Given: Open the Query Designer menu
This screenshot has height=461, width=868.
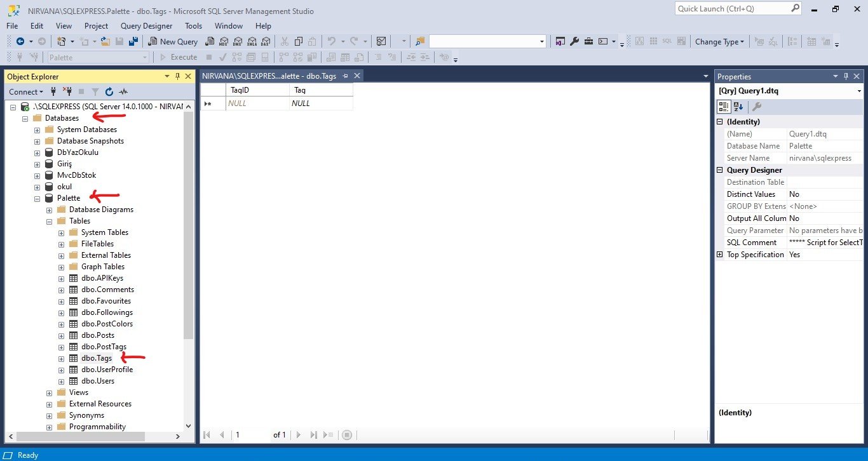Looking at the screenshot, I should tap(146, 26).
